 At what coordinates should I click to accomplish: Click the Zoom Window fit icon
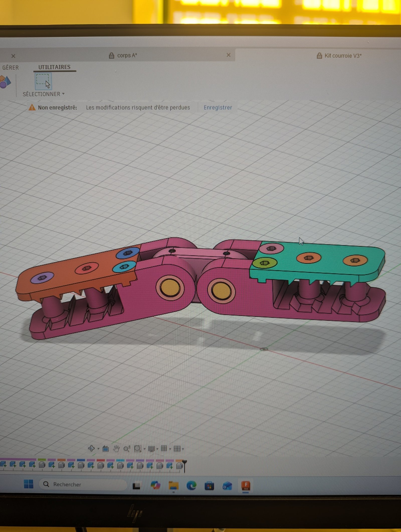tap(138, 448)
